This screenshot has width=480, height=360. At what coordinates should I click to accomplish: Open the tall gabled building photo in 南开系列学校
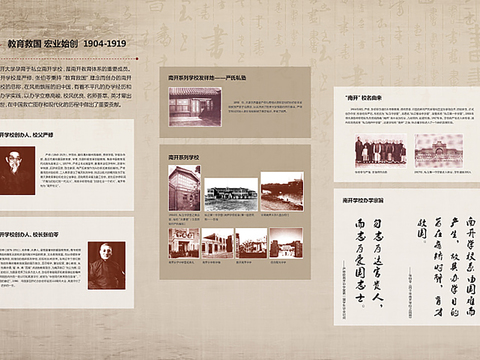[184, 188]
